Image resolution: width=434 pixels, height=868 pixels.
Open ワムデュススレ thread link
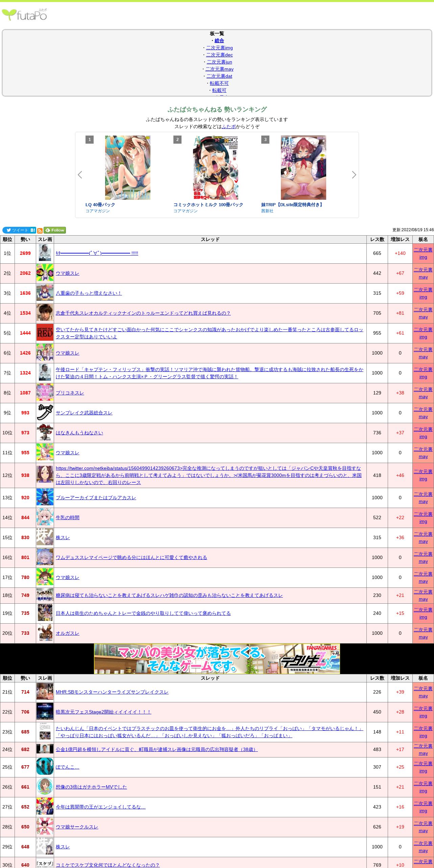tap(131, 557)
